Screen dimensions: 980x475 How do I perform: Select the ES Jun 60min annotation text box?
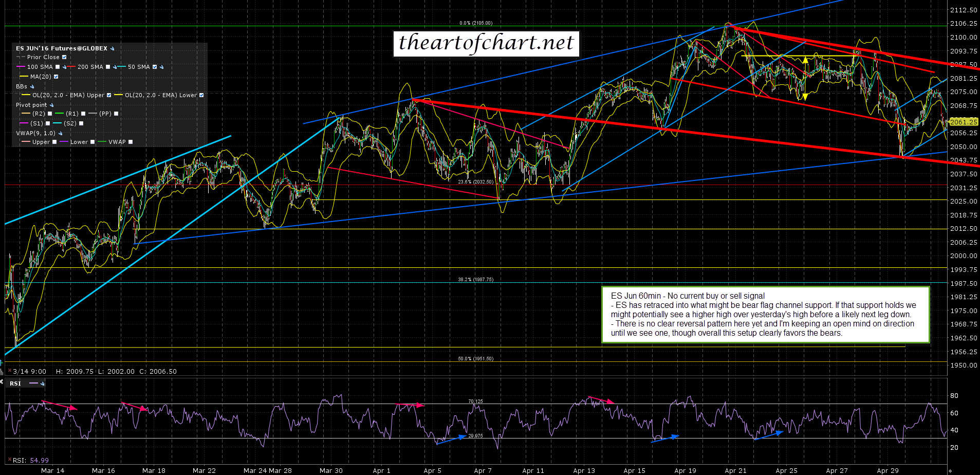pos(765,315)
